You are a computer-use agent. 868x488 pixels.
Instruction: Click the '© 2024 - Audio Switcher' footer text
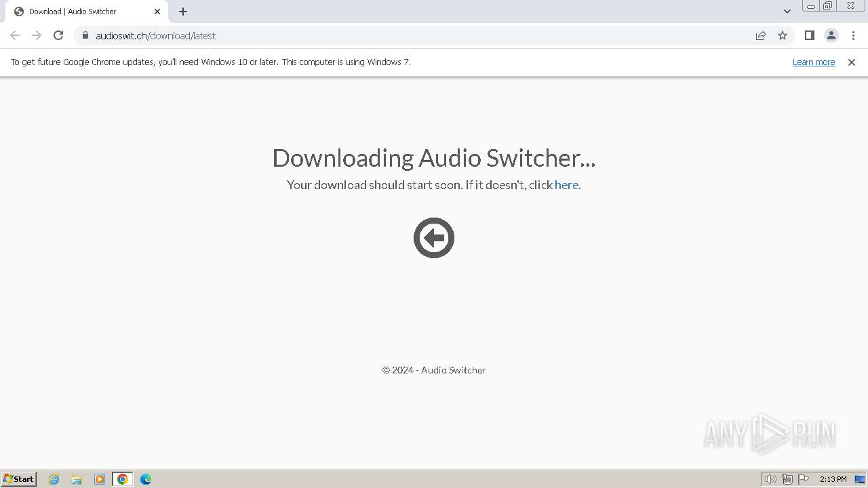pos(434,370)
